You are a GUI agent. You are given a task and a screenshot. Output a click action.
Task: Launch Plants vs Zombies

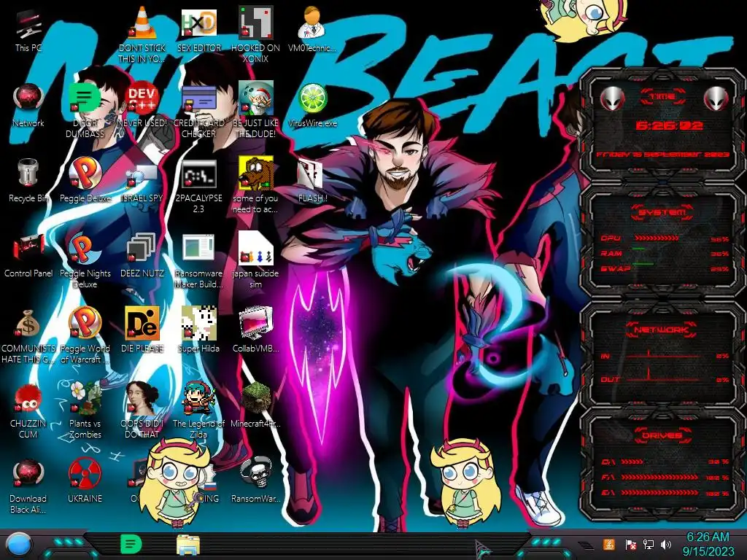[x=85, y=398]
